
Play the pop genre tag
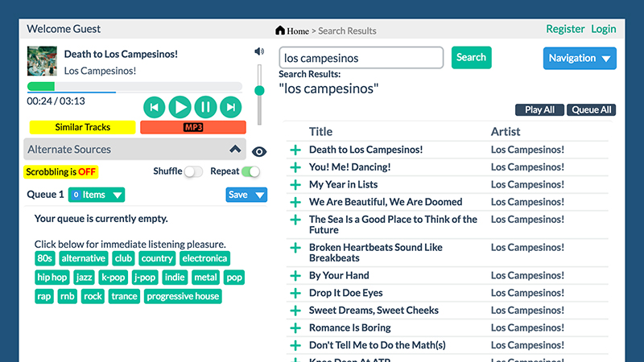234,277
